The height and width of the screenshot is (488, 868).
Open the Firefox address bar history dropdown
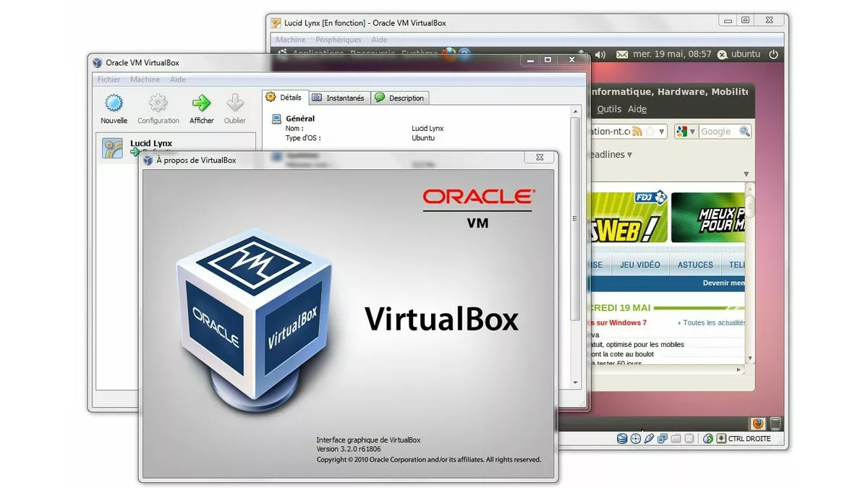click(661, 132)
